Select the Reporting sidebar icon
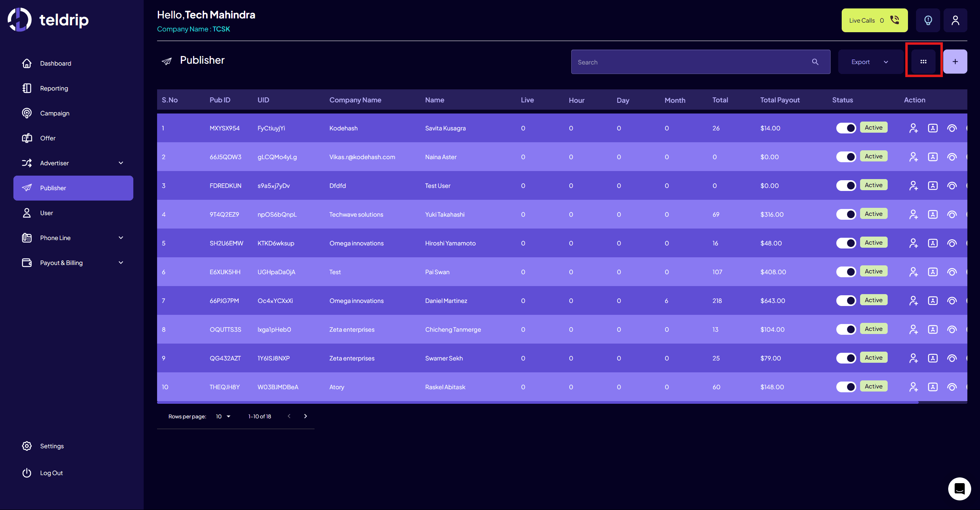This screenshot has height=510, width=980. pyautogui.click(x=27, y=88)
